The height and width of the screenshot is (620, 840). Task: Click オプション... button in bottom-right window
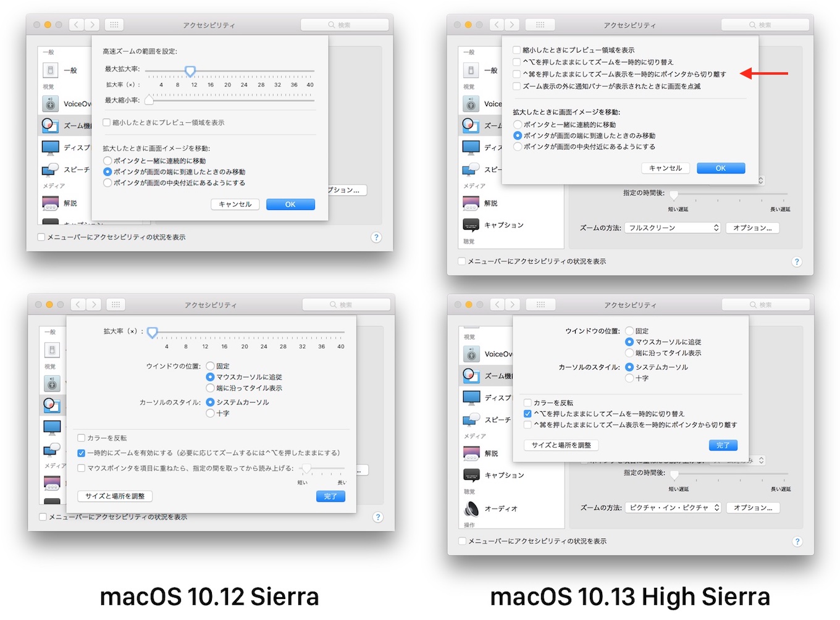753,508
